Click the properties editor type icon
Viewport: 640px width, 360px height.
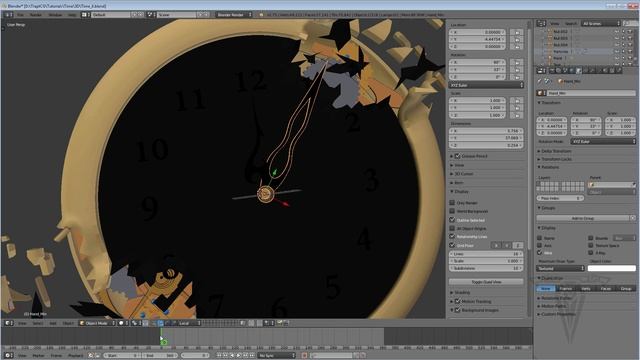click(x=541, y=71)
